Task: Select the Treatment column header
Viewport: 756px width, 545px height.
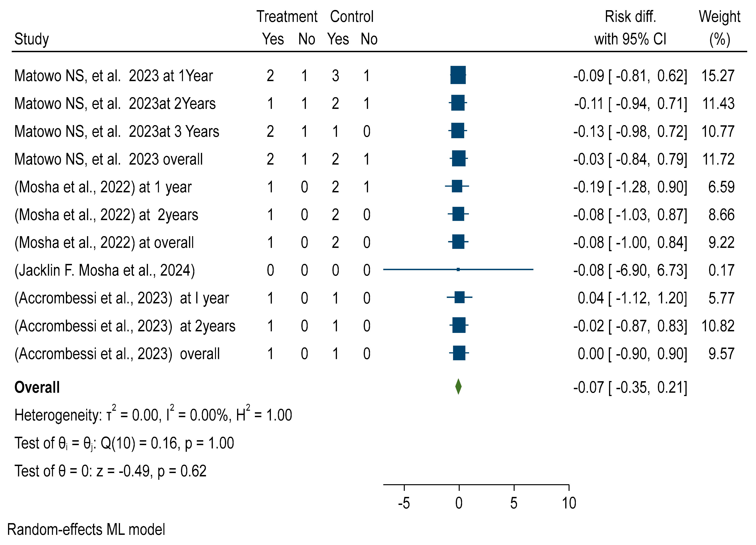Action: click(287, 17)
